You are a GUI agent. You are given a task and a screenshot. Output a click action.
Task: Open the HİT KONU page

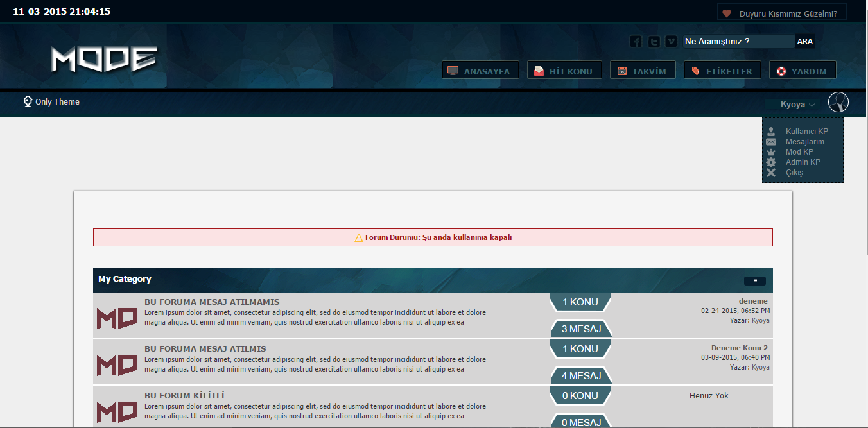[564, 71]
